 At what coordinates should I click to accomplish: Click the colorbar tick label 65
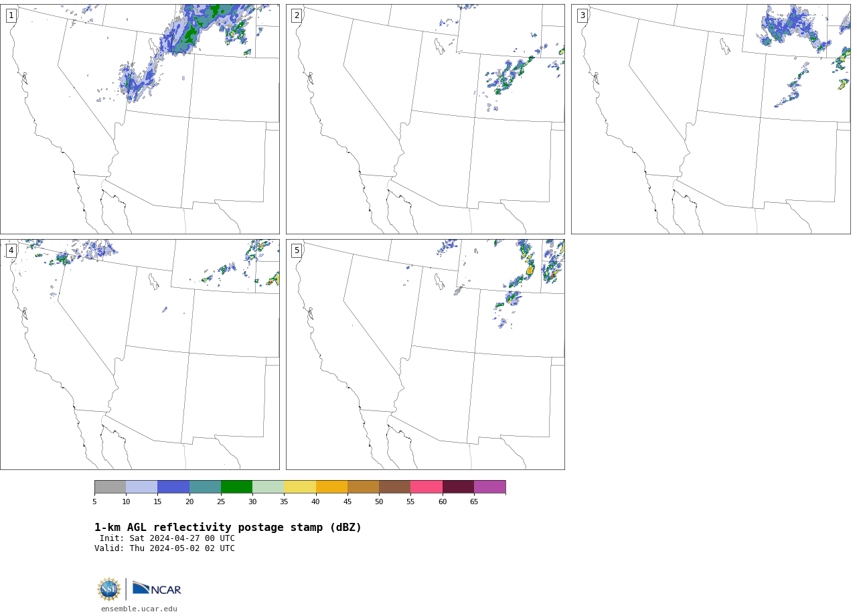point(474,502)
